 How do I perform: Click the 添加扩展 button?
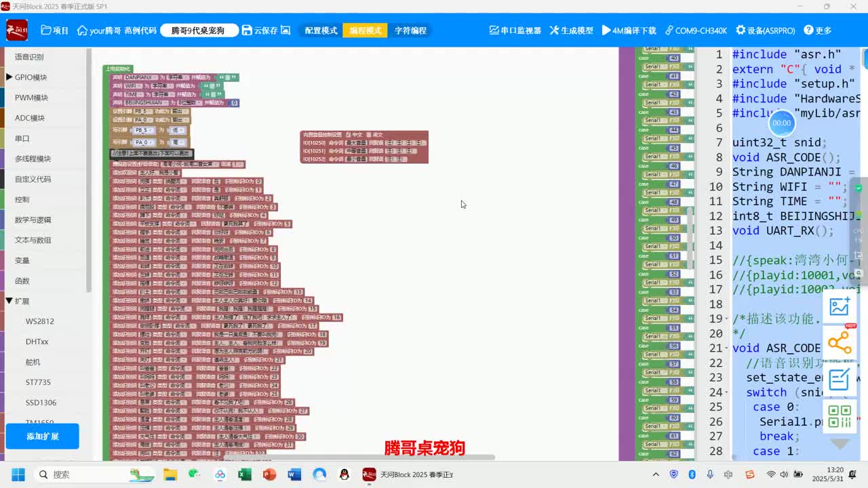tap(43, 436)
